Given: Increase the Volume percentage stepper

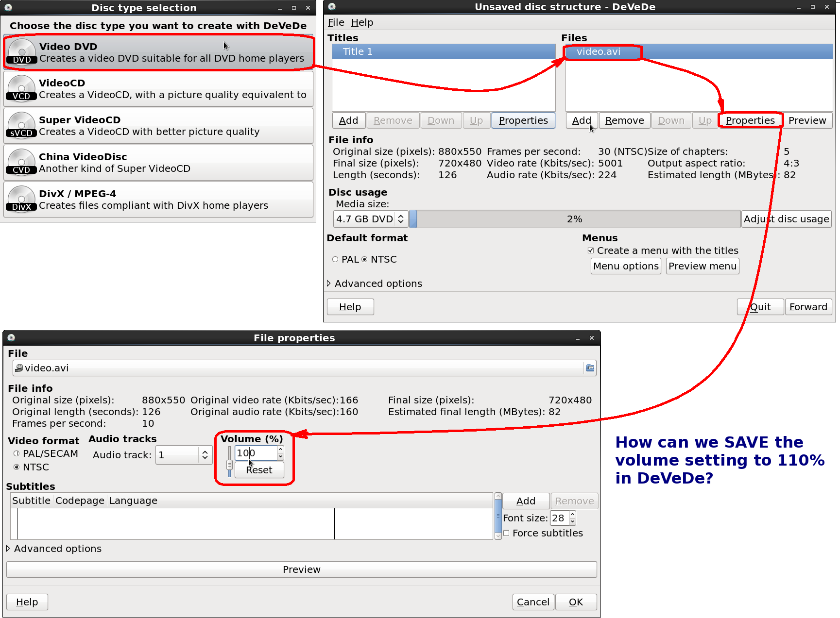Looking at the screenshot, I should coord(280,449).
